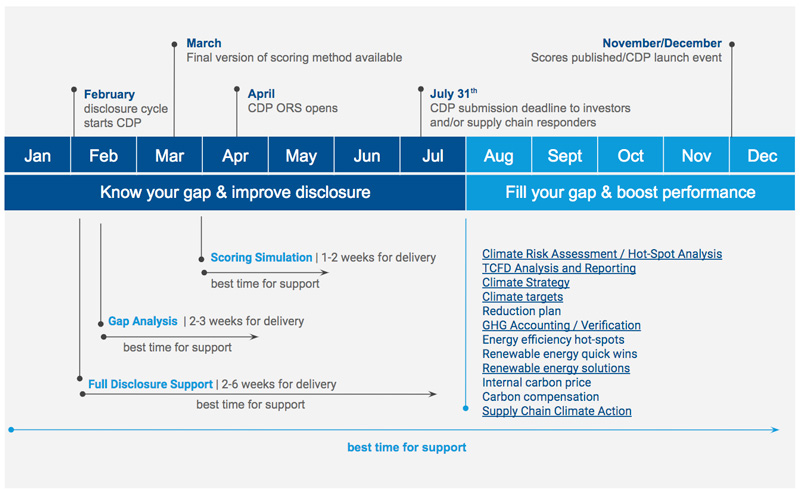Open GHG Accounting / Verification link
The image size is (800, 494).
pos(561,325)
